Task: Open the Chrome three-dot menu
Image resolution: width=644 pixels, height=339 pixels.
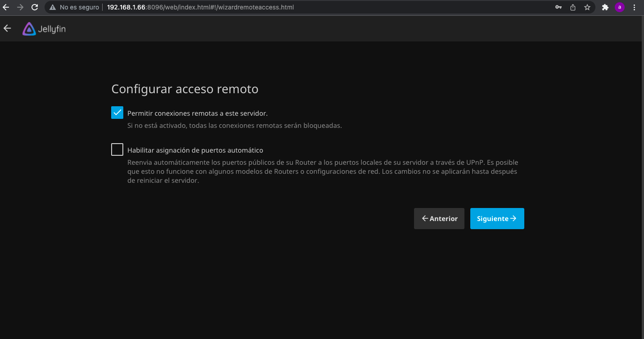Action: tap(634, 7)
